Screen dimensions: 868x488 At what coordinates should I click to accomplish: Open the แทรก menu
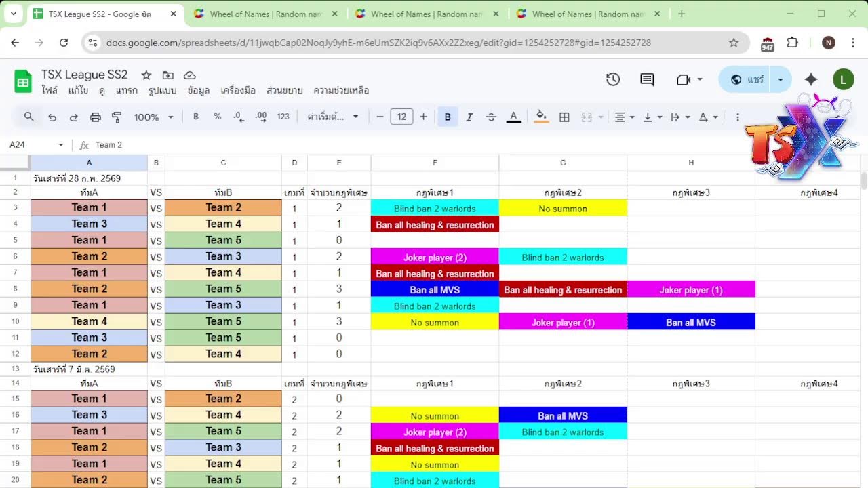[x=126, y=90]
